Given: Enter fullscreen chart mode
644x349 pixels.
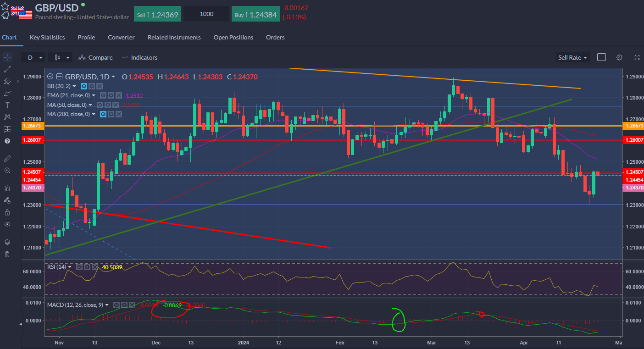Looking at the screenshot, I should (x=637, y=57).
